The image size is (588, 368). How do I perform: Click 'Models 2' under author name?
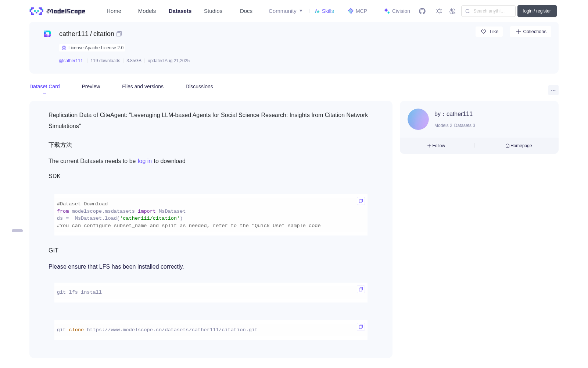point(443,125)
